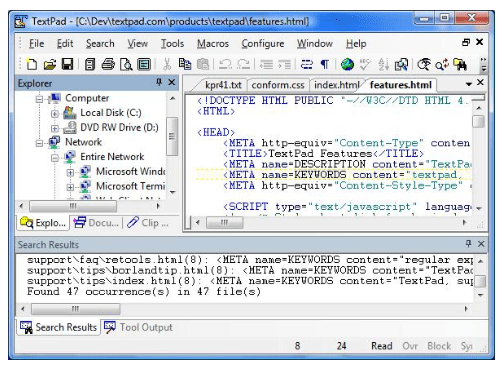Open the File menu
The image size is (501, 367).
[36, 44]
